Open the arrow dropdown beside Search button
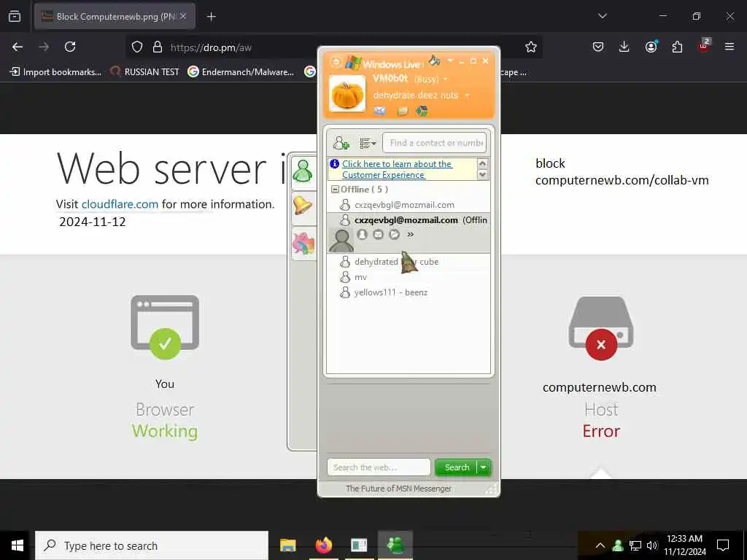This screenshot has height=560, width=747. (x=484, y=467)
